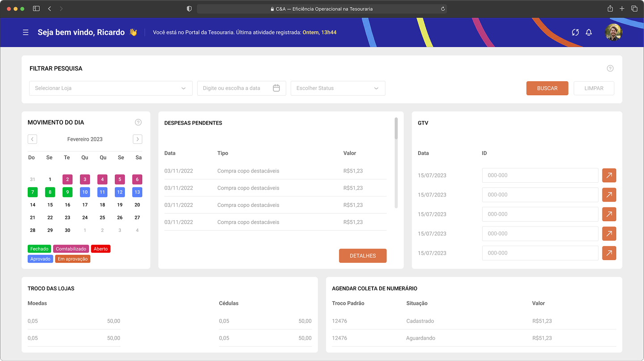Click the Aberto legend tag
This screenshot has width=644, height=361.
(x=101, y=249)
